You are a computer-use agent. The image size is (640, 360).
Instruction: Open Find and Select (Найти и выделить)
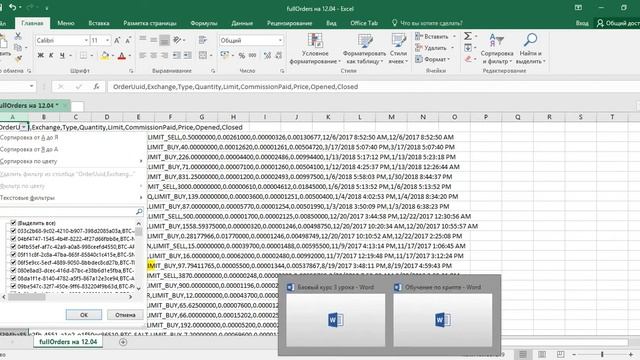click(x=530, y=49)
